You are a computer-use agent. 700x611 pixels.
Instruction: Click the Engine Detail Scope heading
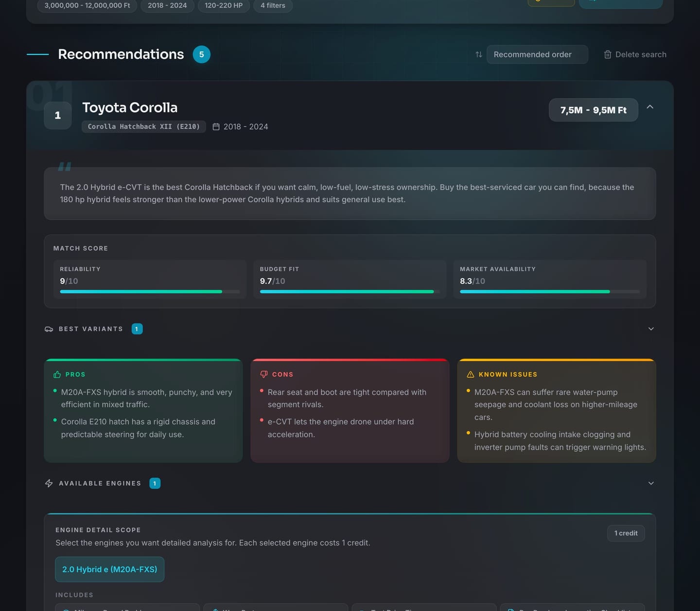pos(98,530)
